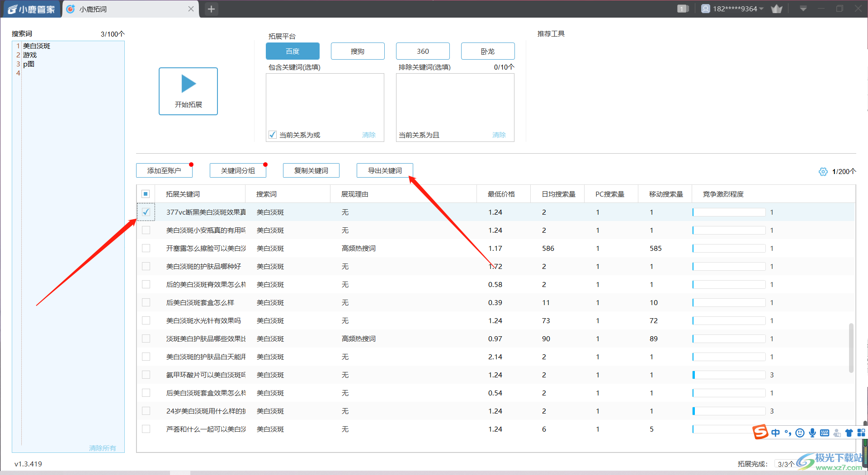The image size is (868, 475).
Task: Close the 小鹿拓词 tab
Action: click(191, 9)
